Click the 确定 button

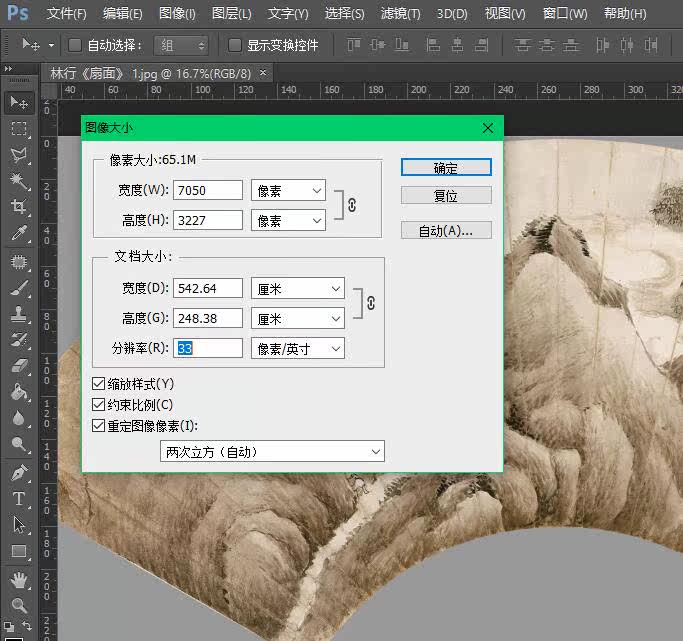(446, 168)
